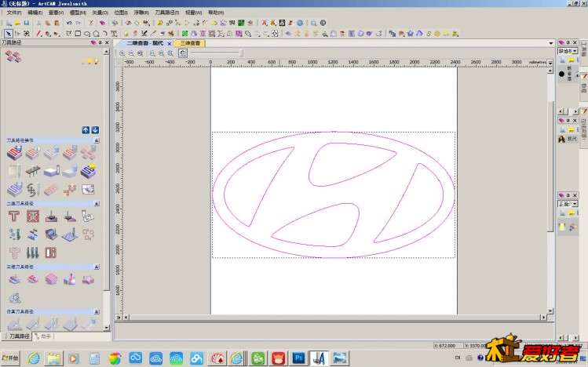This screenshot has height=367, width=588.
Task: Open the view tab list arrow
Action: coord(551,43)
